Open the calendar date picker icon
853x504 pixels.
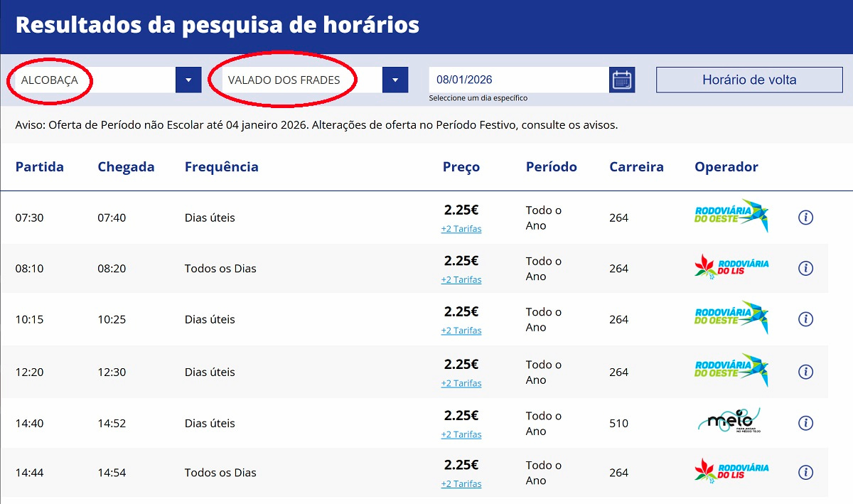coord(622,80)
